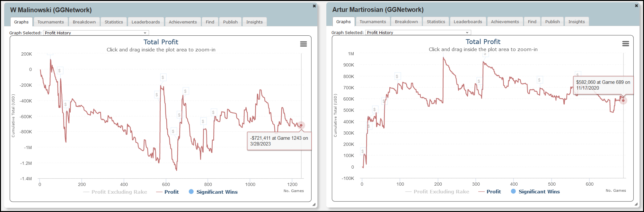Expand Graph Selected dropdown for W Malinowski
Viewport: 644px width, 212px height.
(x=96, y=33)
